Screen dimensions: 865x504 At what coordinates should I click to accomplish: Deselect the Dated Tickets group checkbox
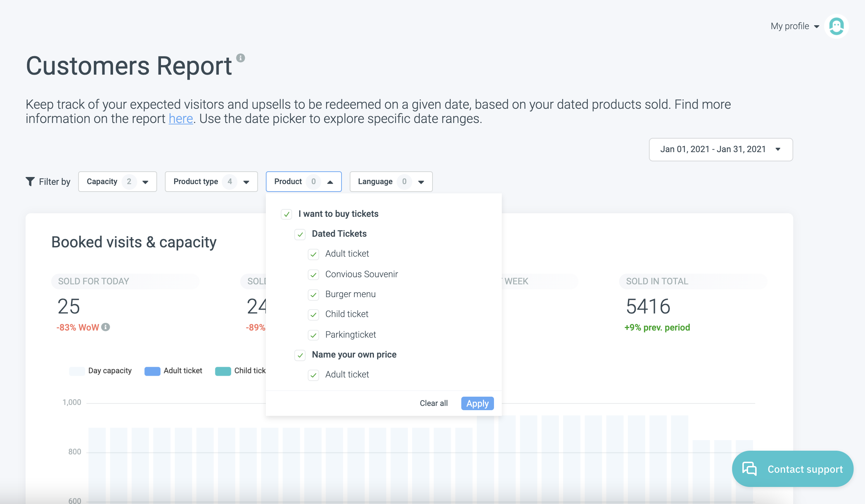coord(300,234)
